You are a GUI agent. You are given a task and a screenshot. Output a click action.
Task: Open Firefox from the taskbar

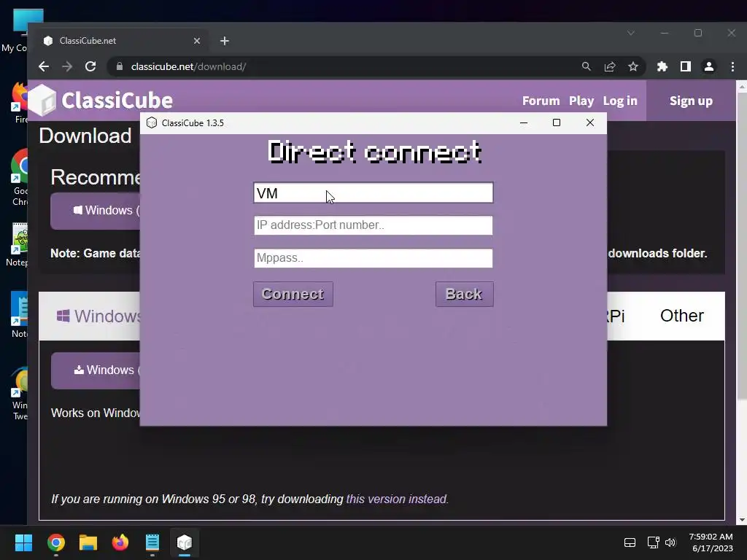tap(120, 542)
